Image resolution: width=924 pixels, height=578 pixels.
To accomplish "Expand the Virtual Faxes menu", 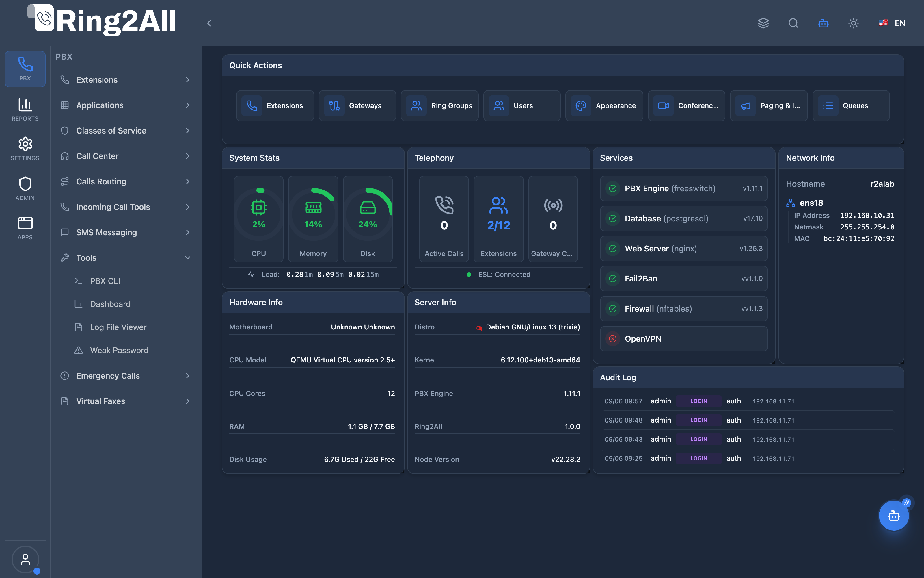I will point(126,401).
